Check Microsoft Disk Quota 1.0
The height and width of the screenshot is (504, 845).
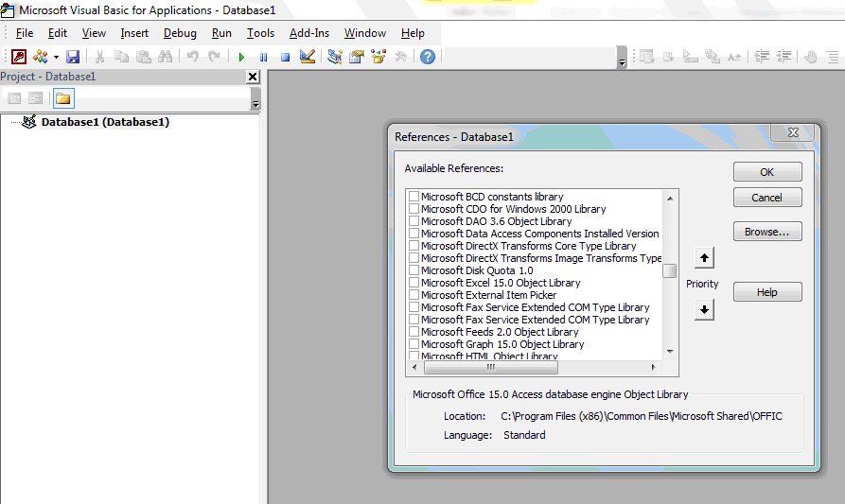[414, 269]
